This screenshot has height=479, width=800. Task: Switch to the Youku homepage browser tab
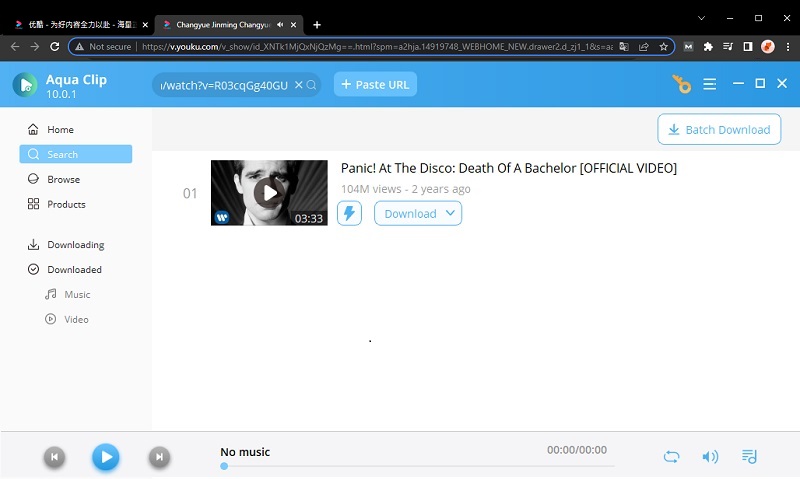[81, 24]
